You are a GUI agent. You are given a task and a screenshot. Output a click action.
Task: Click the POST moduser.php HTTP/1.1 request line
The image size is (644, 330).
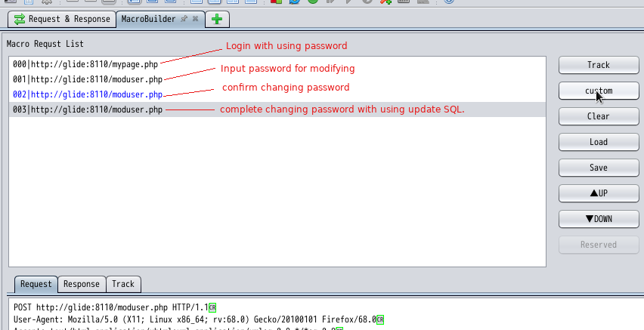(x=115, y=307)
